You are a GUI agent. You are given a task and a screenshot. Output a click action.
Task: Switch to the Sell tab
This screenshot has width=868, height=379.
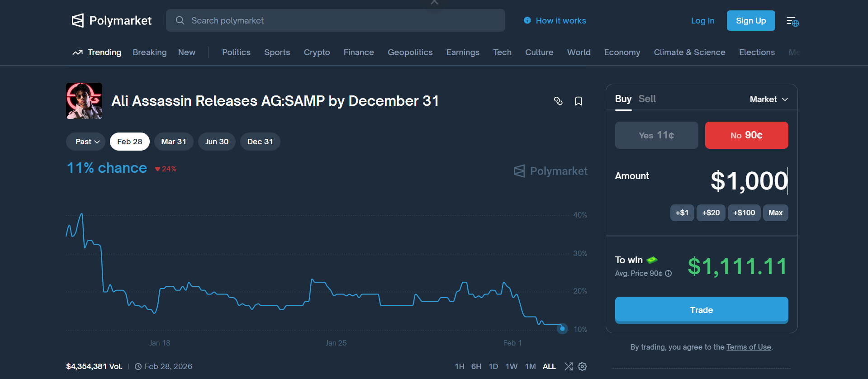tap(647, 99)
